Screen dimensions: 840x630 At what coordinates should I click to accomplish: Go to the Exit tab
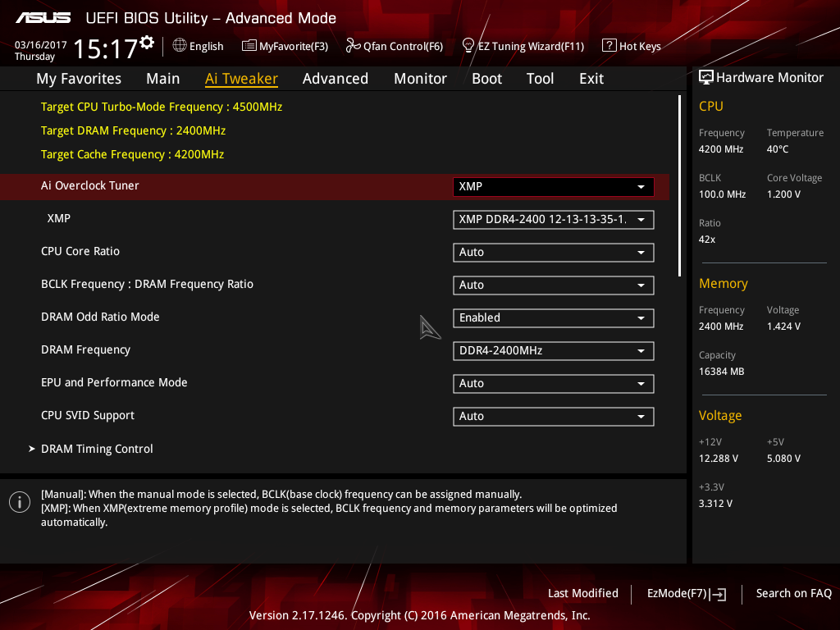591,79
